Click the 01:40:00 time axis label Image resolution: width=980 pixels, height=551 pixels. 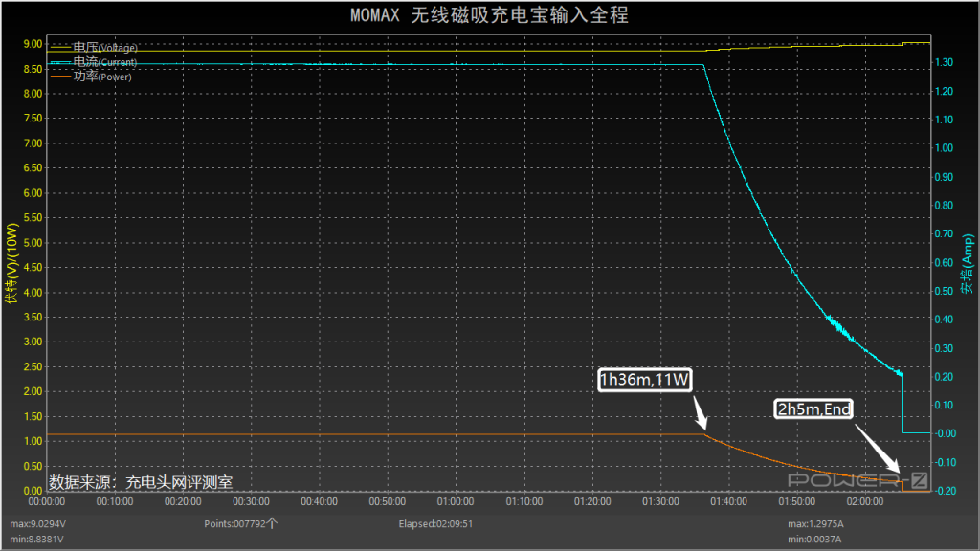728,501
